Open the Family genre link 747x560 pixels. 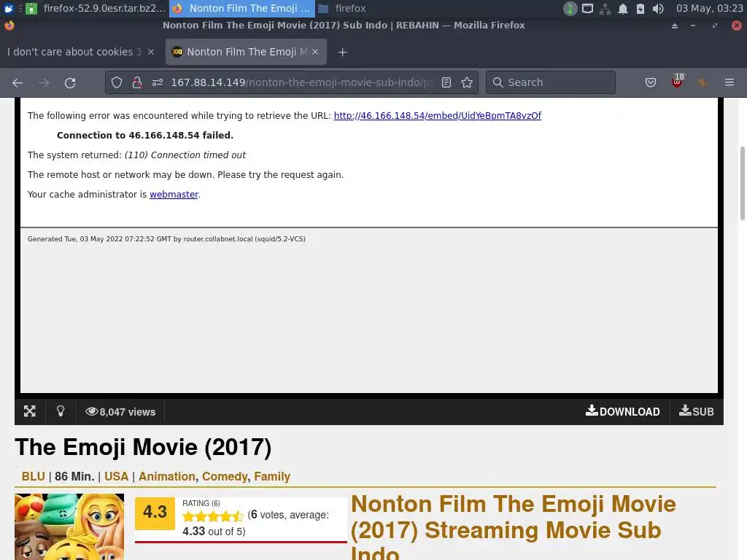[272, 477]
